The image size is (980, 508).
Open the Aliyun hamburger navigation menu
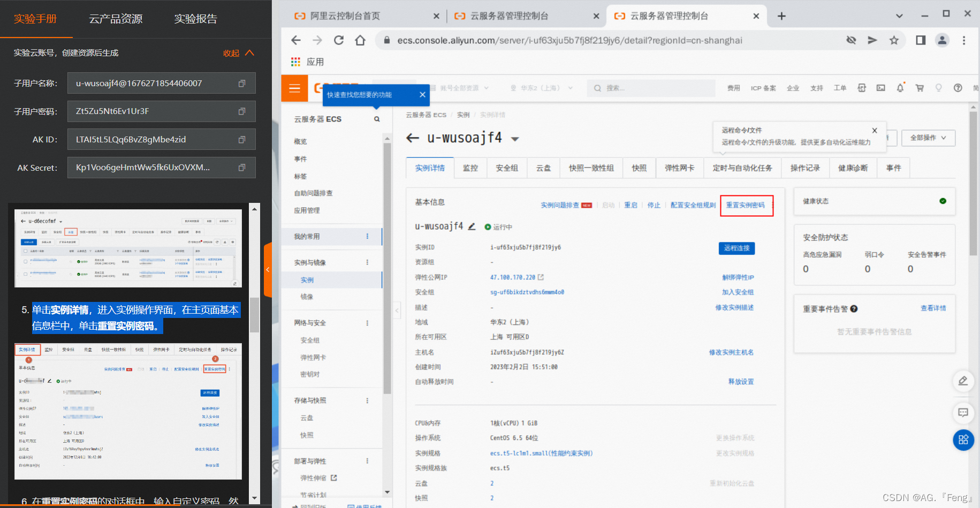coord(294,88)
